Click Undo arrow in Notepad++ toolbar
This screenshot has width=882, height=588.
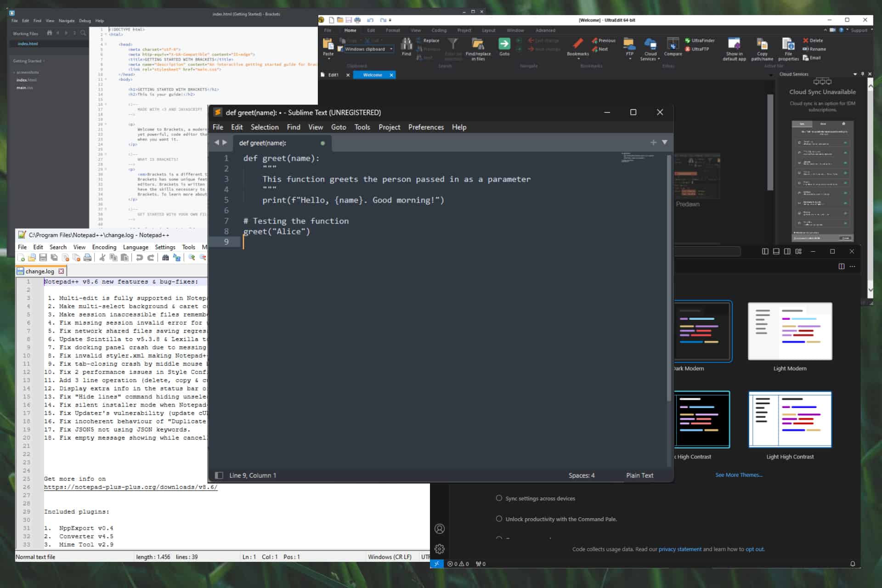point(140,258)
